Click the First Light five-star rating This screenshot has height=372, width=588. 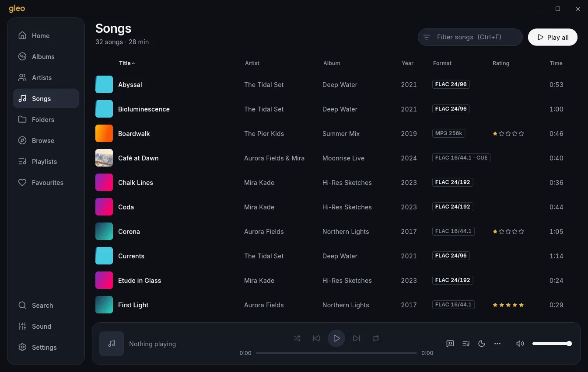pos(508,305)
